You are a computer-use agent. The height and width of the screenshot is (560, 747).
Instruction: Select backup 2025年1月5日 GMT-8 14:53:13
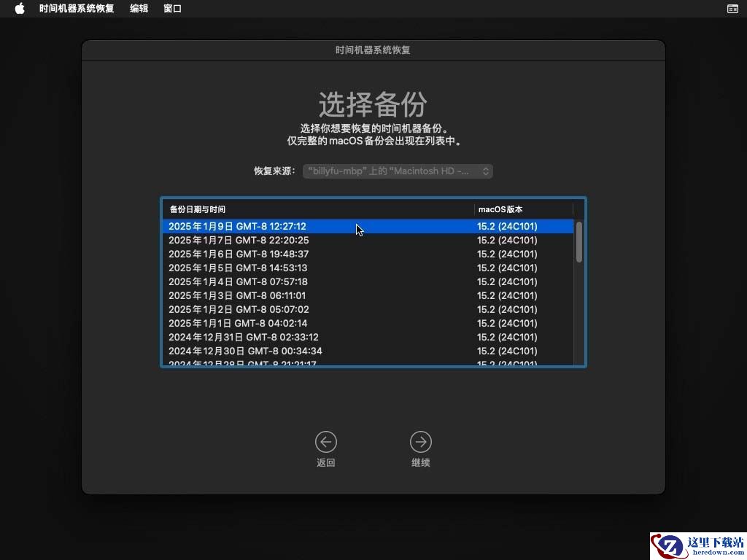[x=368, y=268]
